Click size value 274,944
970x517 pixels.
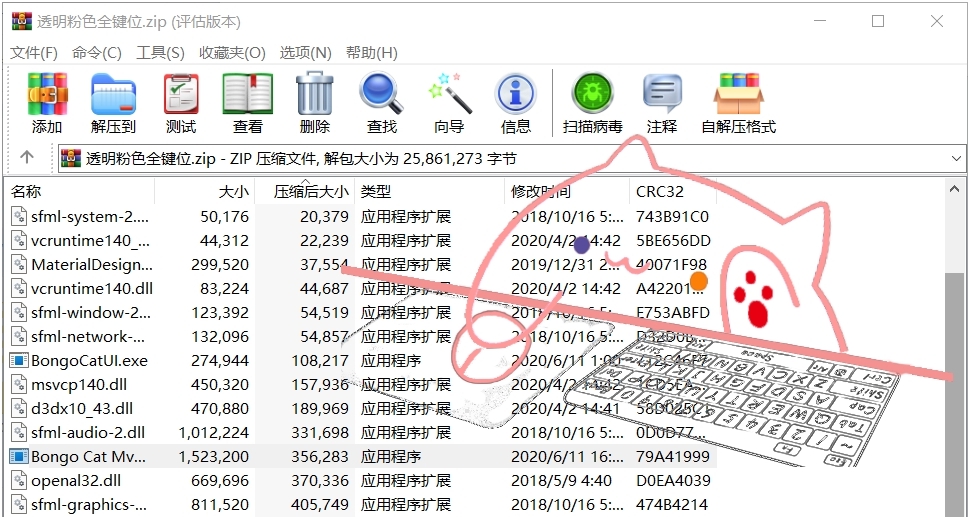coord(220,361)
